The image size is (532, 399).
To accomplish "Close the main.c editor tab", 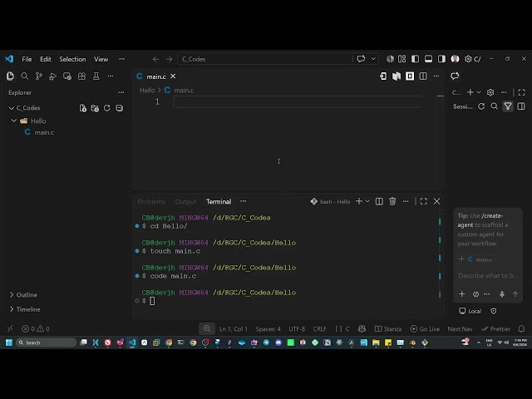I will [x=173, y=76].
